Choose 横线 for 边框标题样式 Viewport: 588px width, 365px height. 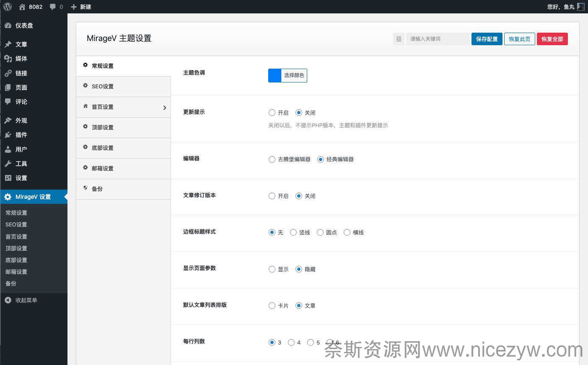coord(347,232)
